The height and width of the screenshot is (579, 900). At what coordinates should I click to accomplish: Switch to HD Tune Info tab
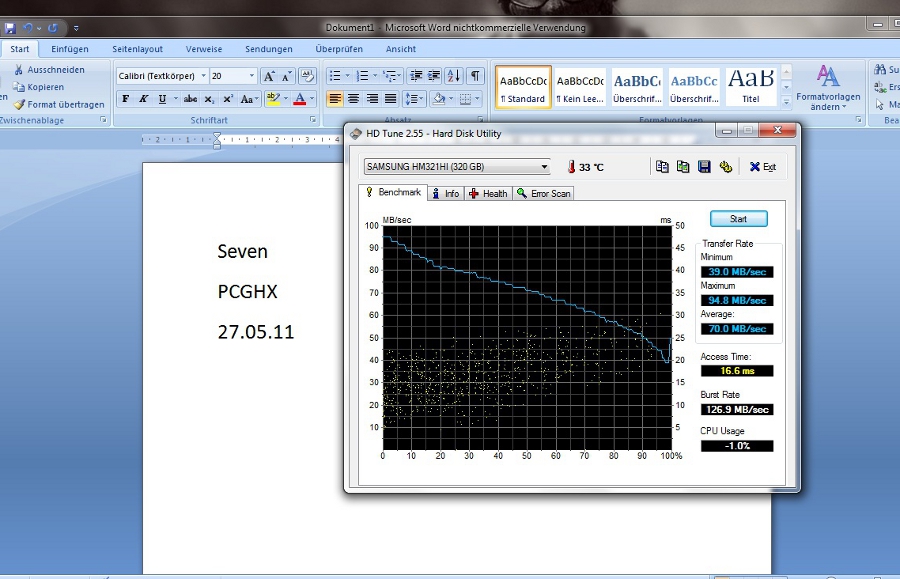pos(445,193)
